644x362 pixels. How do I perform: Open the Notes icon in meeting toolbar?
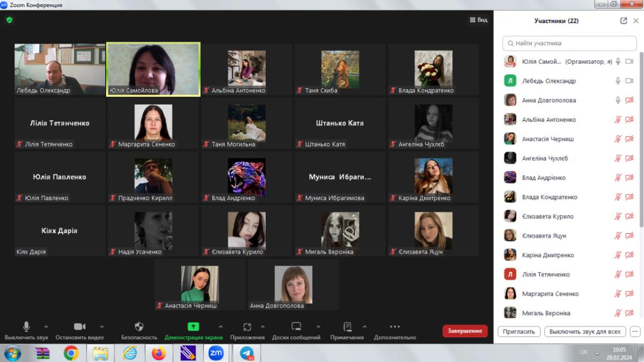click(x=347, y=327)
